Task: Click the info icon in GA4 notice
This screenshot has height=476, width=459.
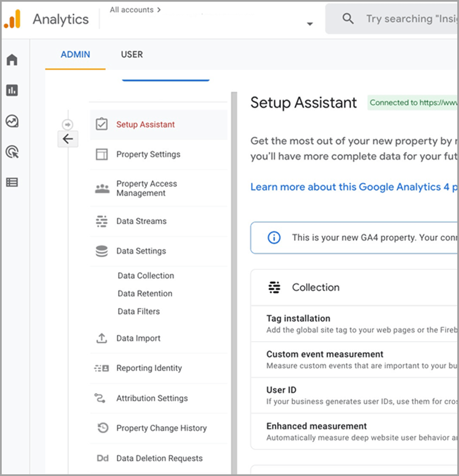Action: tap(274, 237)
